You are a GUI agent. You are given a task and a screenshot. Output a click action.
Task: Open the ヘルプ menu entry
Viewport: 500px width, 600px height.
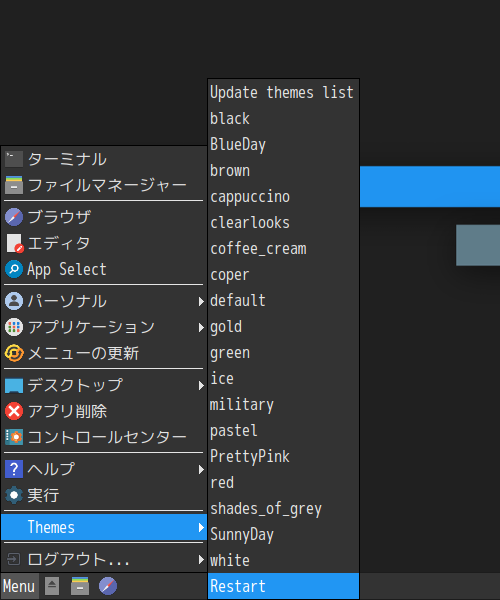104,470
